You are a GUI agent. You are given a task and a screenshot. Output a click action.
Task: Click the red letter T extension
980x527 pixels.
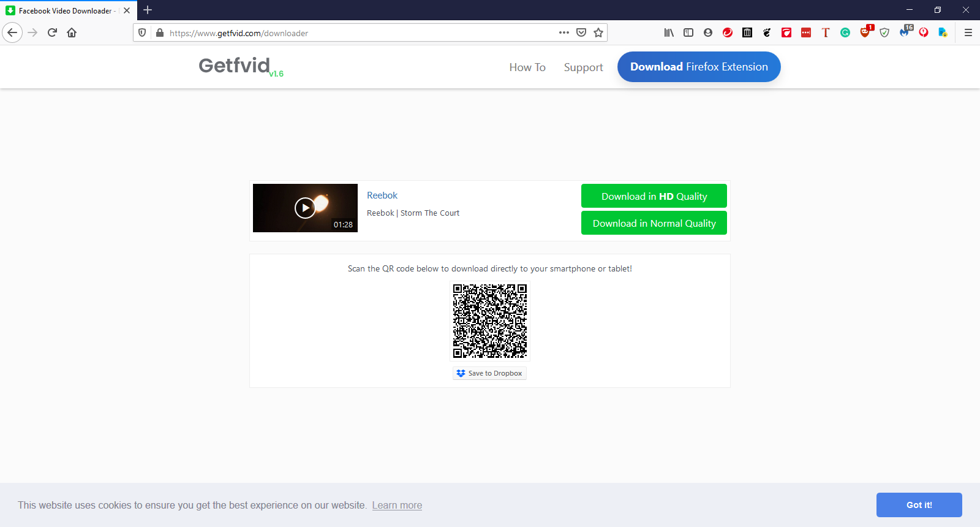tap(826, 32)
